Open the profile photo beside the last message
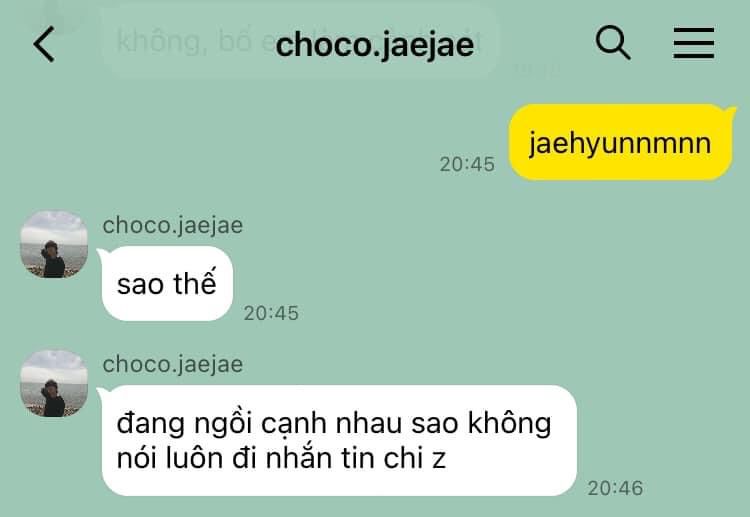Viewport: 750px width, 517px height. coord(54,384)
